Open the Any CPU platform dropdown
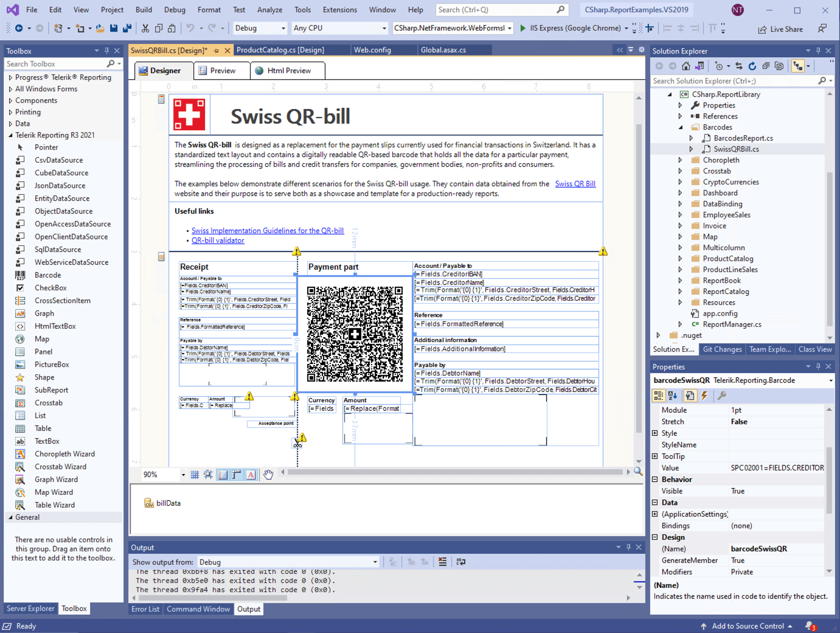The height and width of the screenshot is (633, 840). [384, 28]
